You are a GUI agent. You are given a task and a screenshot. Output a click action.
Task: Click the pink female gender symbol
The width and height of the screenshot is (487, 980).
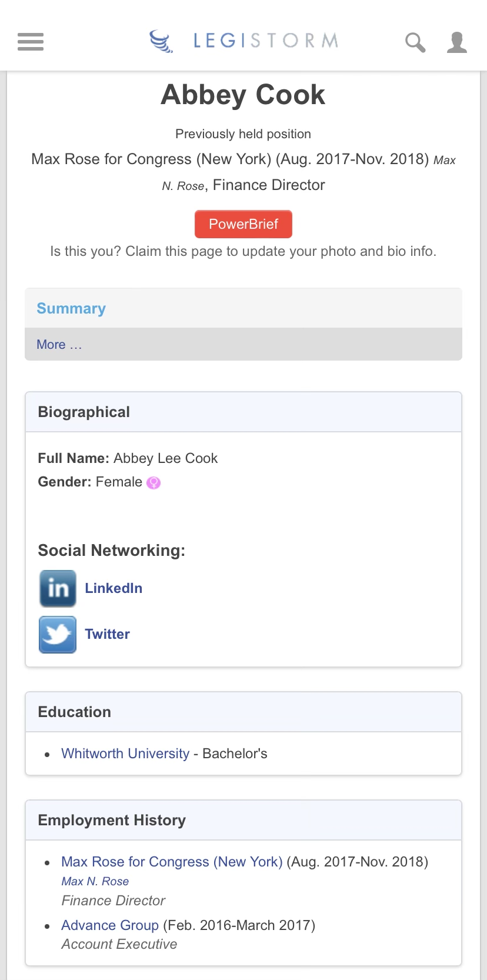[154, 483]
